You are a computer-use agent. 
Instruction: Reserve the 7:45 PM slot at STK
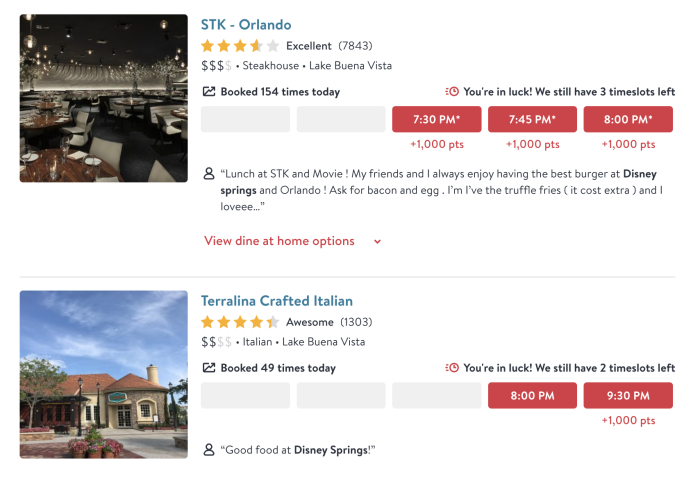(532, 120)
